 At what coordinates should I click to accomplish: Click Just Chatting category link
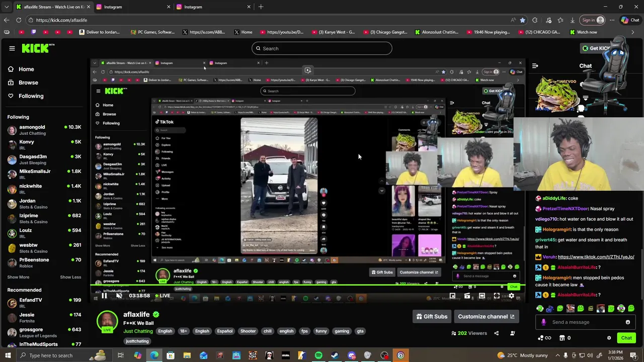point(138,331)
